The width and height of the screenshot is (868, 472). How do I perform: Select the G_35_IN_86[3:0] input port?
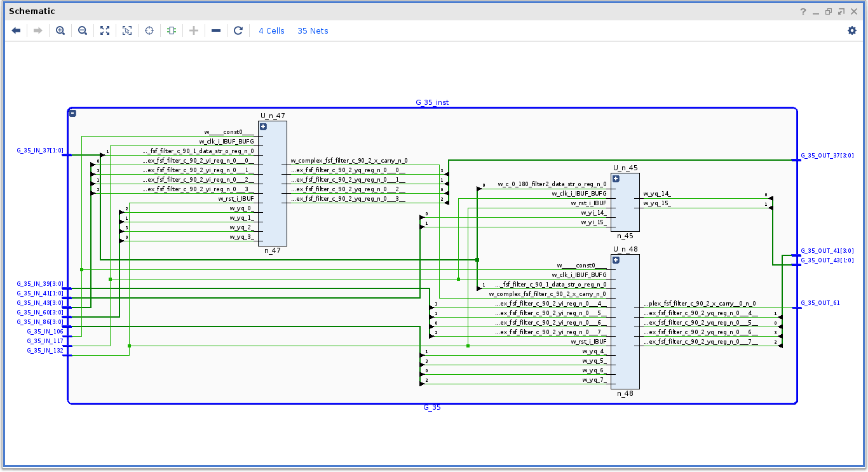pos(39,322)
